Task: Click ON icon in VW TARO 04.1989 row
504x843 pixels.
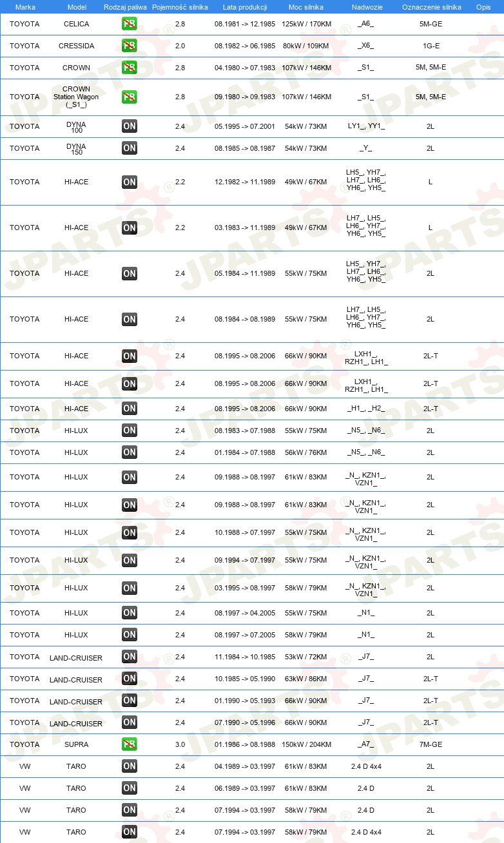Action: click(130, 766)
